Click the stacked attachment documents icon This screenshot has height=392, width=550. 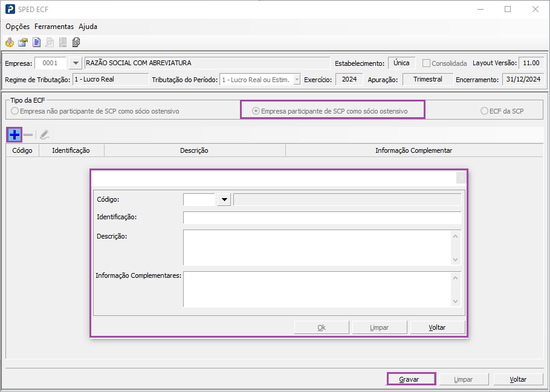(76, 42)
